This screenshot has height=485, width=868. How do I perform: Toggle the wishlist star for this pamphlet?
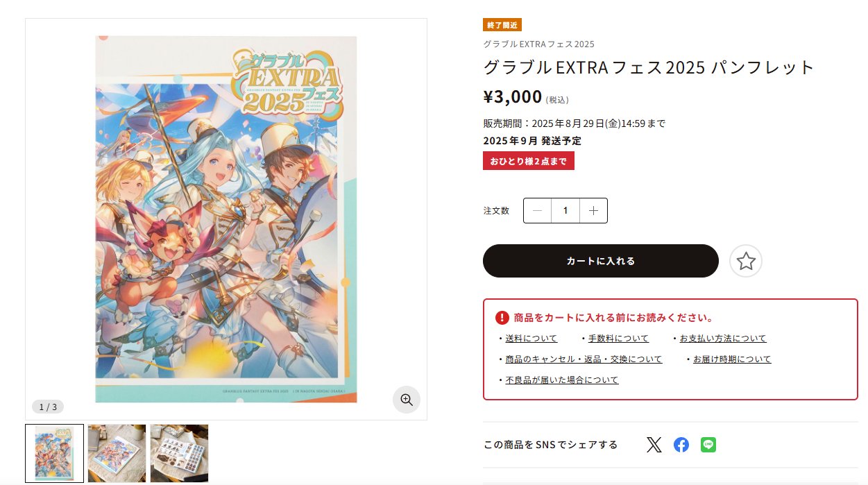click(x=745, y=261)
